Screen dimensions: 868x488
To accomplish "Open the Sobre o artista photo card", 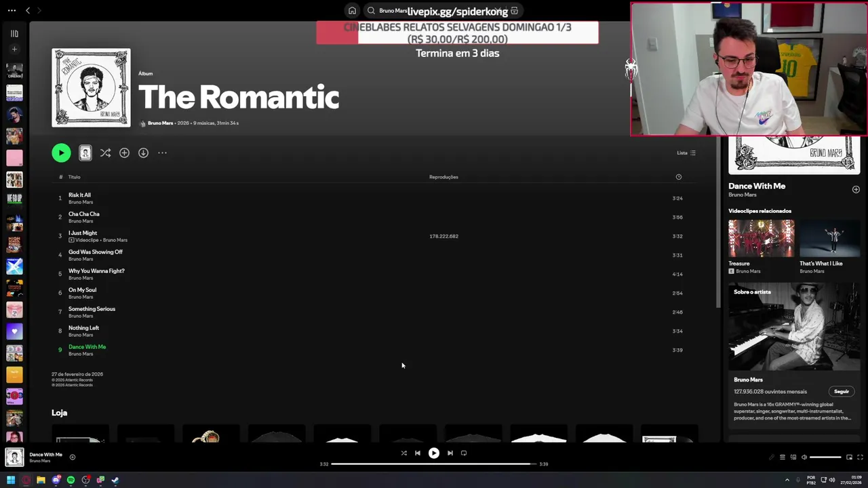I will coord(794,327).
